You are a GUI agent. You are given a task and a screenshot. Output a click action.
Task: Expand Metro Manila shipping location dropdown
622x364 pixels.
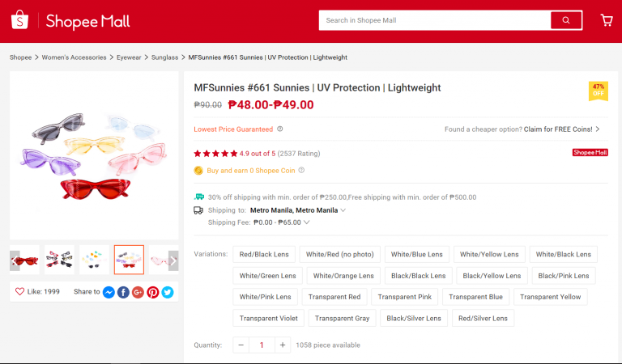(x=343, y=210)
